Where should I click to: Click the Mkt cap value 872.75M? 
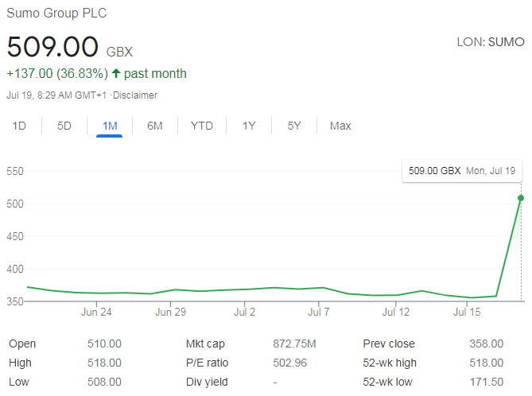coord(294,344)
